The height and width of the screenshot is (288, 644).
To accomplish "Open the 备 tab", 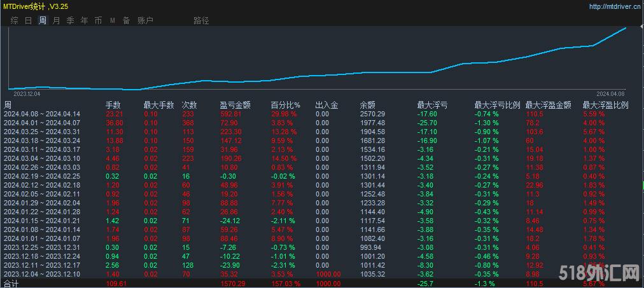I will (x=126, y=20).
